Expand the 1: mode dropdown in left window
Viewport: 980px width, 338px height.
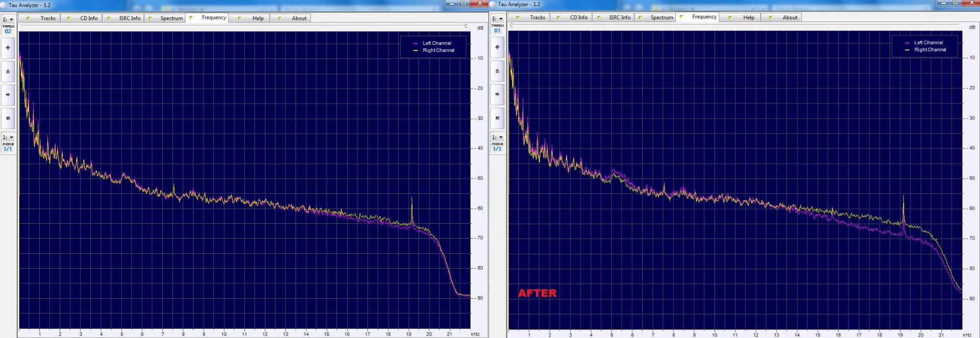pyautogui.click(x=8, y=137)
